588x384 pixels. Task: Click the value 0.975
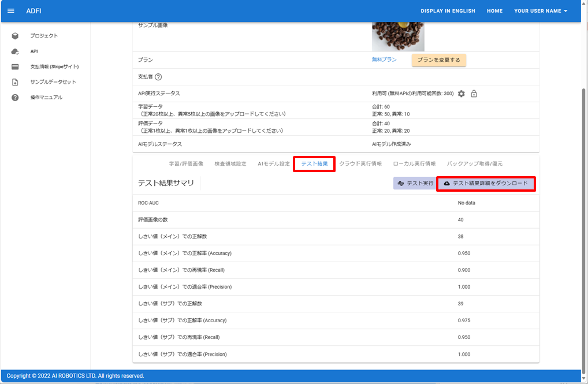pos(464,320)
